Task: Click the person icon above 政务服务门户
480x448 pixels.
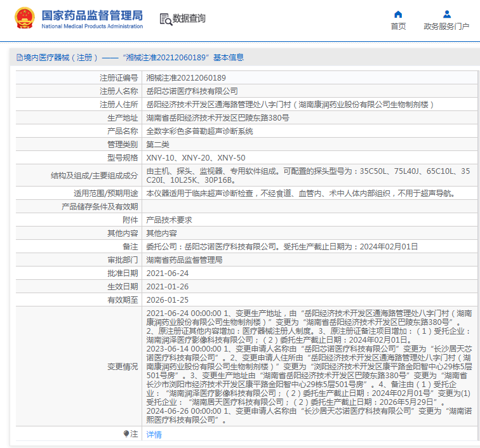Action: pyautogui.click(x=446, y=14)
